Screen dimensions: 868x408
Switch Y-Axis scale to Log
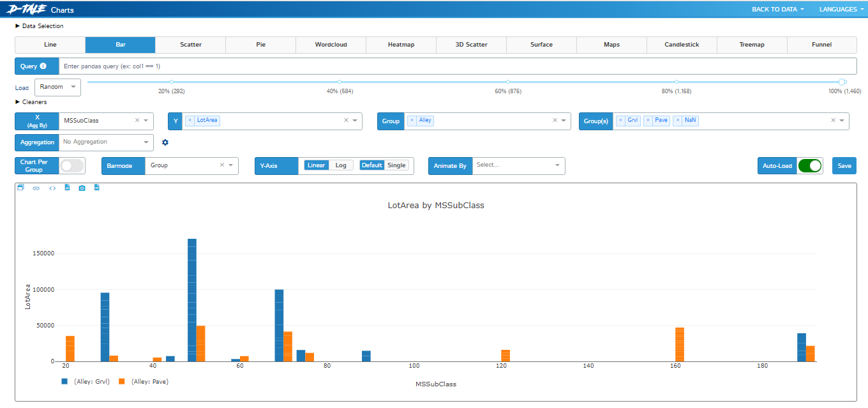341,165
